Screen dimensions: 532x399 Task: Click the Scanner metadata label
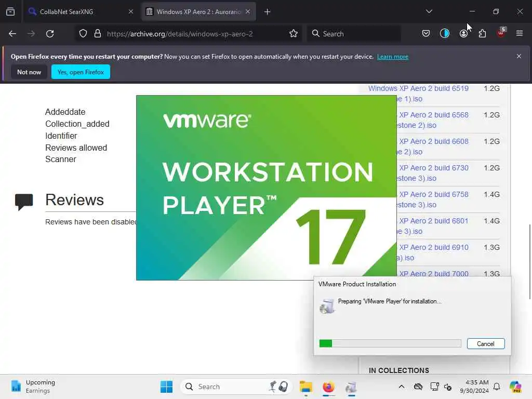click(x=61, y=159)
